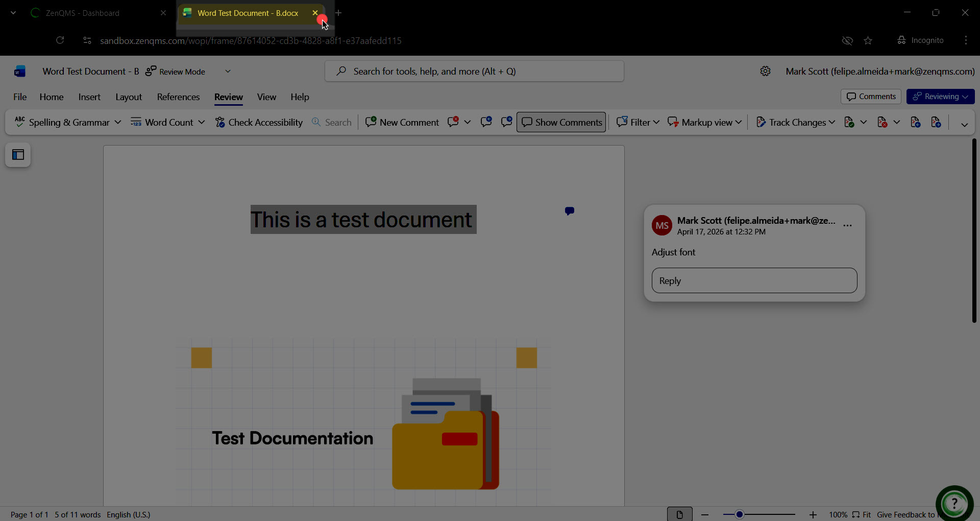The height and width of the screenshot is (521, 980).
Task: Switch to the Home tab
Action: [x=52, y=97]
